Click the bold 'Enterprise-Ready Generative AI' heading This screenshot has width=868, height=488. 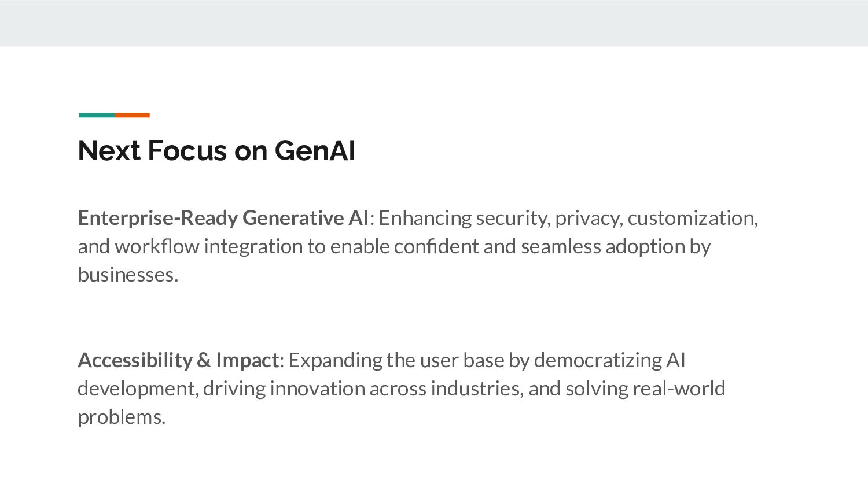[x=223, y=218]
